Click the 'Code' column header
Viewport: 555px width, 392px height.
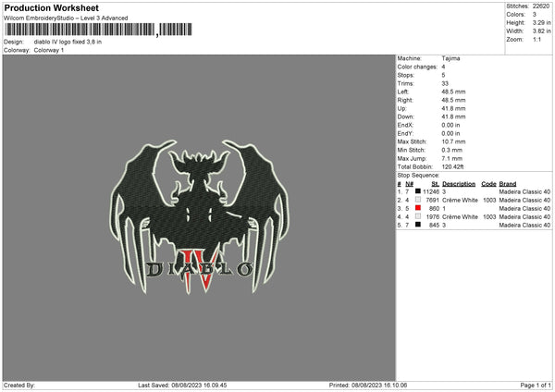[488, 184]
